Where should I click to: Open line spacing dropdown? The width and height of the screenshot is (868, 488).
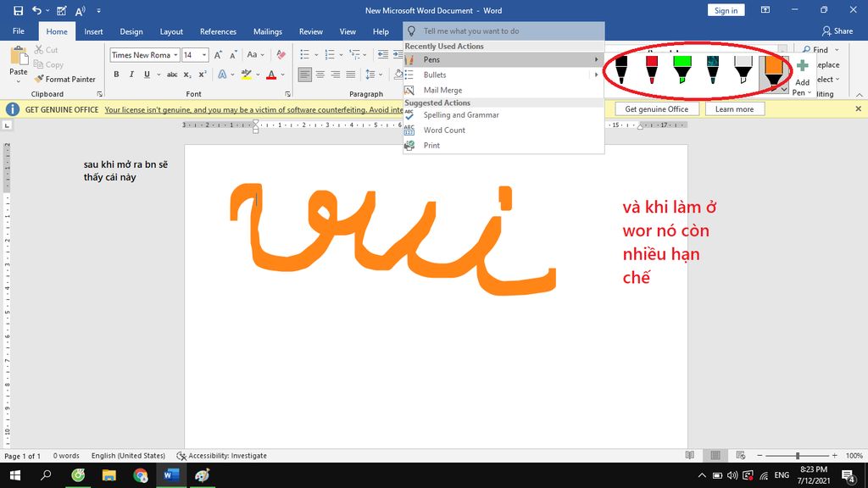coord(374,75)
